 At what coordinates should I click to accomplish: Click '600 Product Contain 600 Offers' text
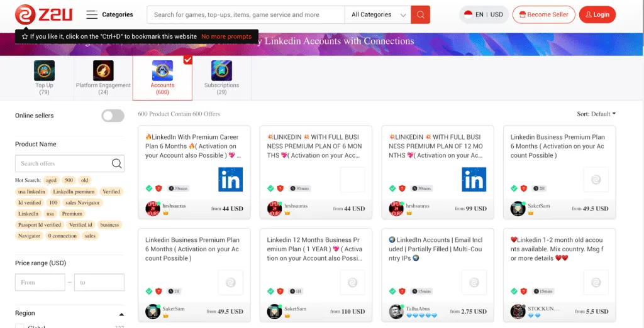click(x=179, y=114)
